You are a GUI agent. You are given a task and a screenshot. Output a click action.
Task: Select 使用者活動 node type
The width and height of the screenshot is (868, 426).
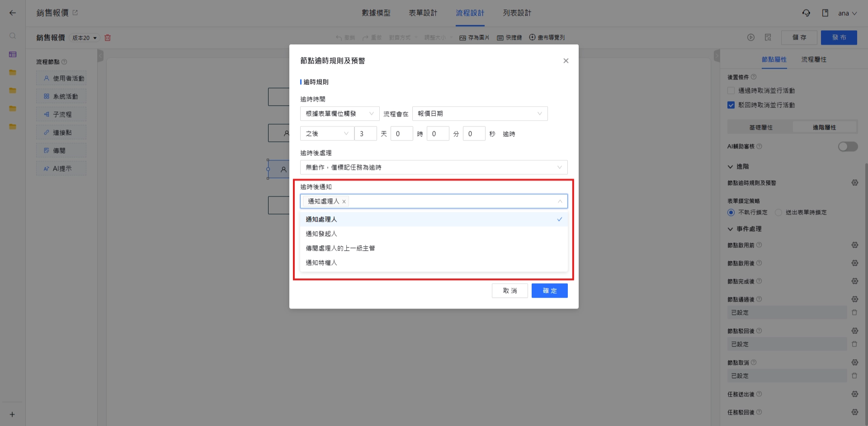[61, 79]
